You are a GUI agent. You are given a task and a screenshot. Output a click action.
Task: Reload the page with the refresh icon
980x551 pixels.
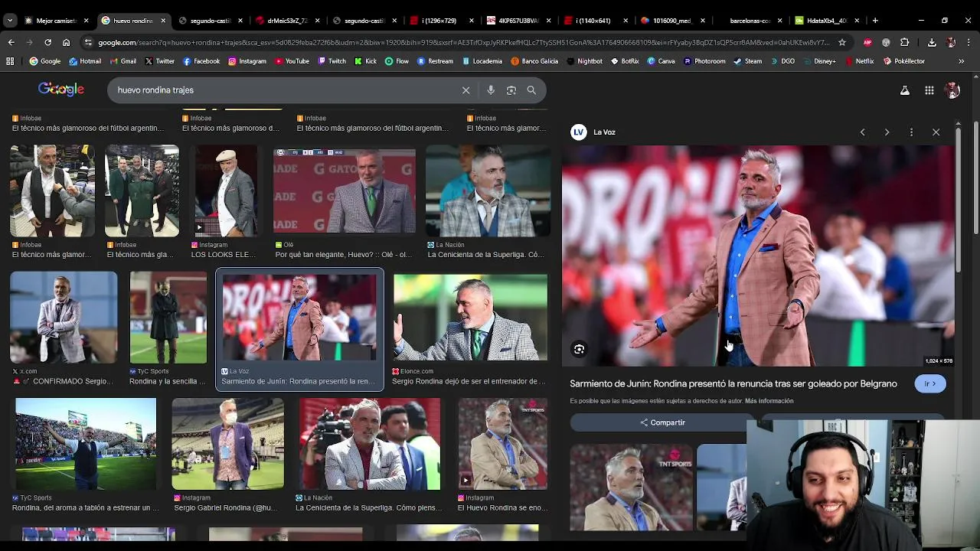(47, 42)
